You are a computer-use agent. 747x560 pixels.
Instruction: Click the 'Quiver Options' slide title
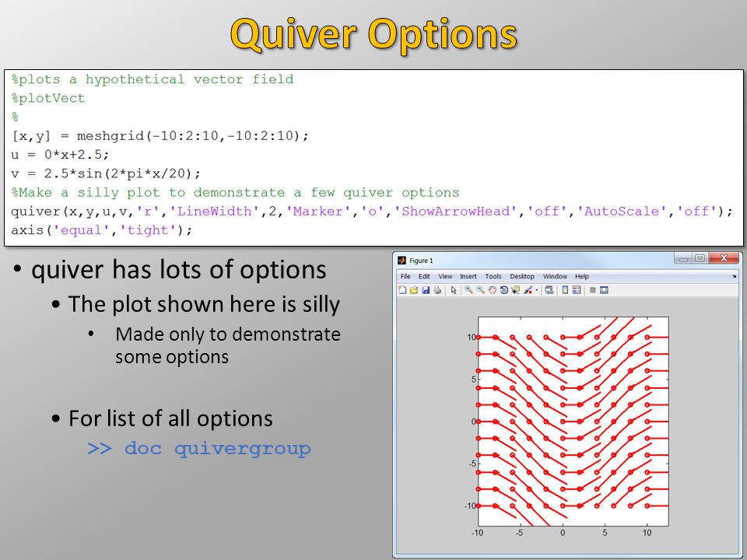click(373, 35)
